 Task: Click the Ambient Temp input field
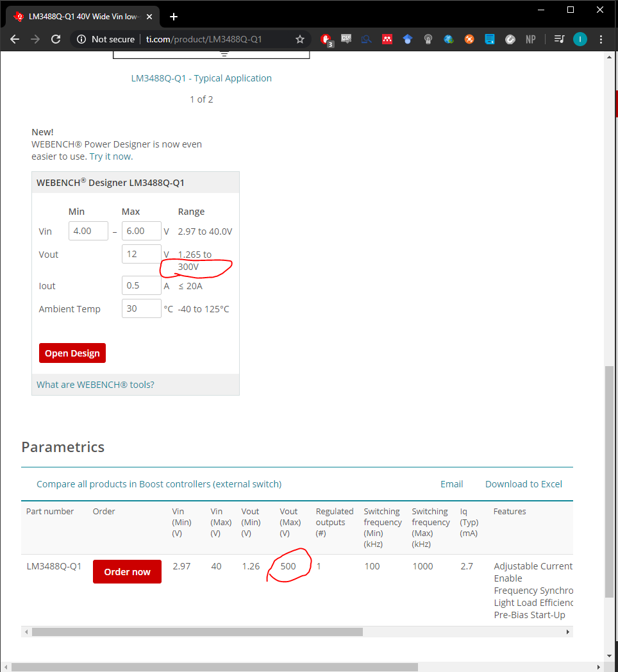tap(142, 308)
